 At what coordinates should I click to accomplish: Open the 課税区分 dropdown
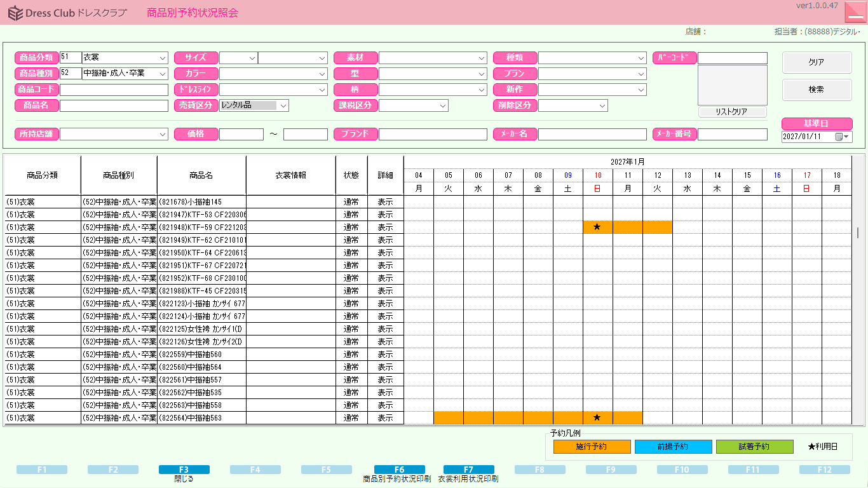tap(443, 105)
